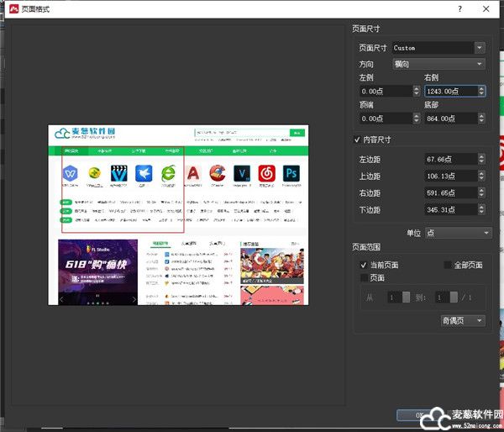Click the blue bird app icon in preview
This screenshot has height=432, width=504.
[x=144, y=173]
